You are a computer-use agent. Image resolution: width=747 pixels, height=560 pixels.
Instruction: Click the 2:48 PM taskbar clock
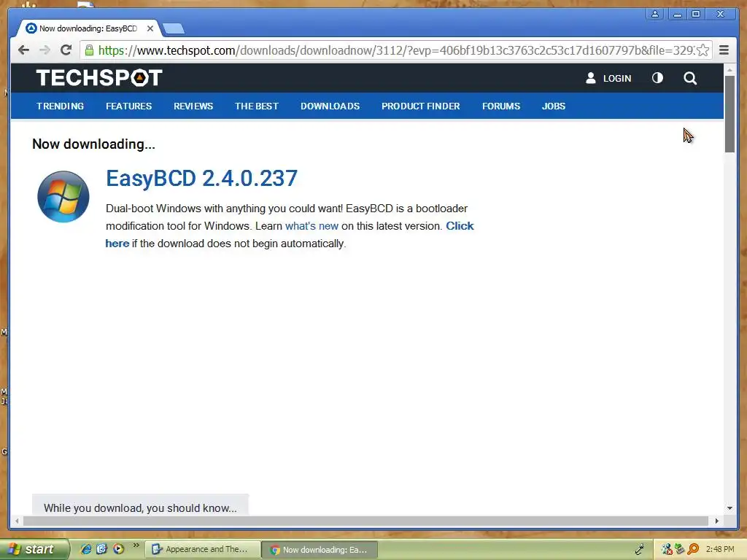[720, 550]
